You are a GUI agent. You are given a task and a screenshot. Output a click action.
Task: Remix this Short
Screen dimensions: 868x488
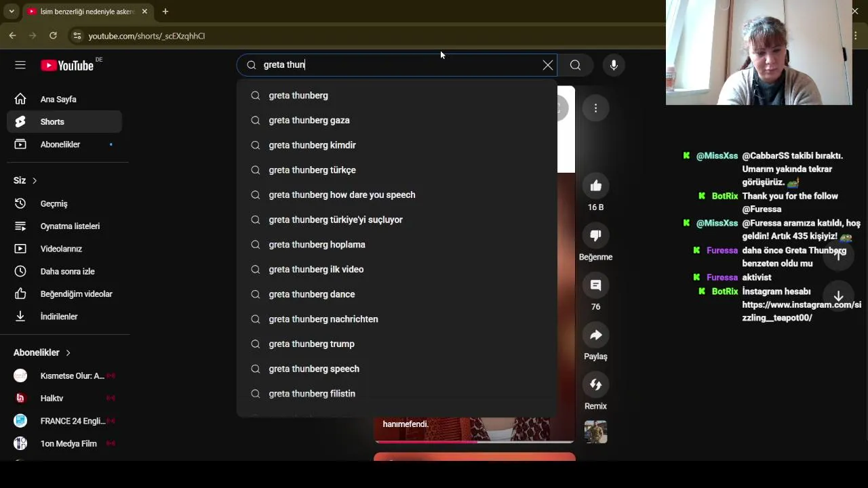tap(595, 385)
